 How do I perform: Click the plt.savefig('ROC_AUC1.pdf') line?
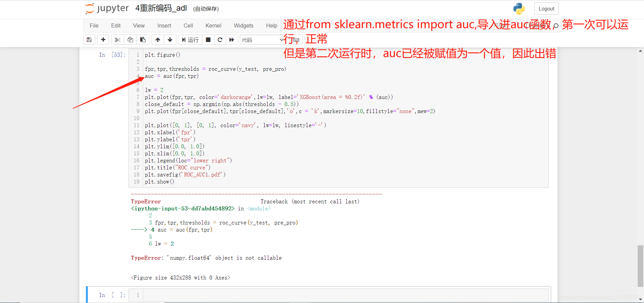(x=185, y=175)
